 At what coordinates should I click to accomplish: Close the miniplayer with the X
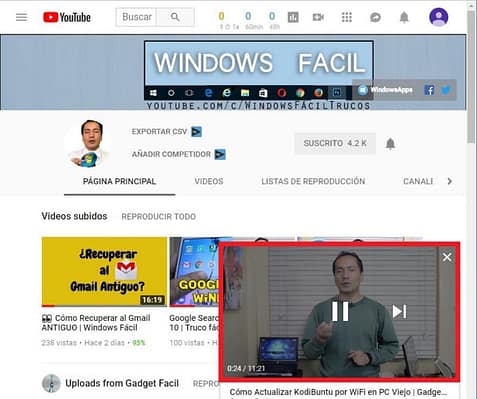tap(447, 257)
